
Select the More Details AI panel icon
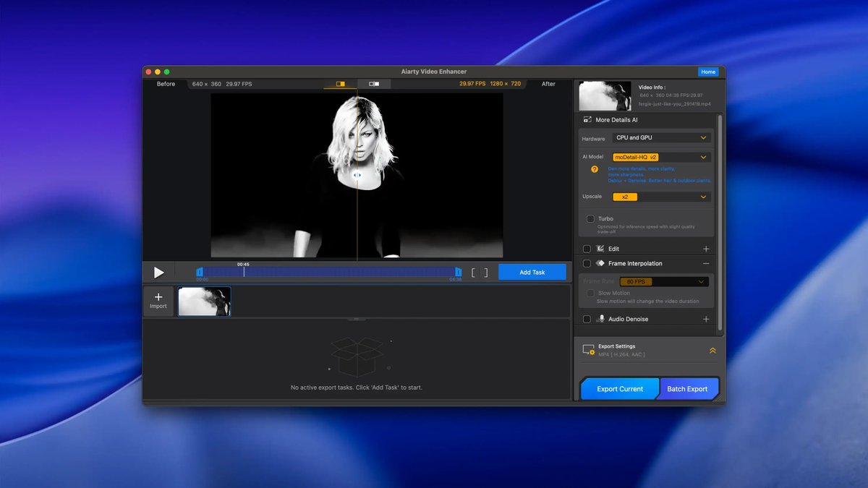(x=588, y=119)
